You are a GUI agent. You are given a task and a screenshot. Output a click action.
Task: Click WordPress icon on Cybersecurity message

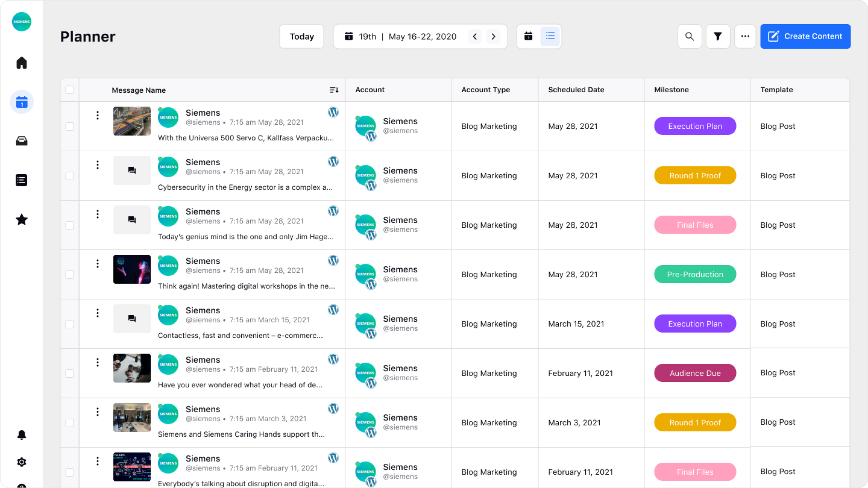point(333,161)
